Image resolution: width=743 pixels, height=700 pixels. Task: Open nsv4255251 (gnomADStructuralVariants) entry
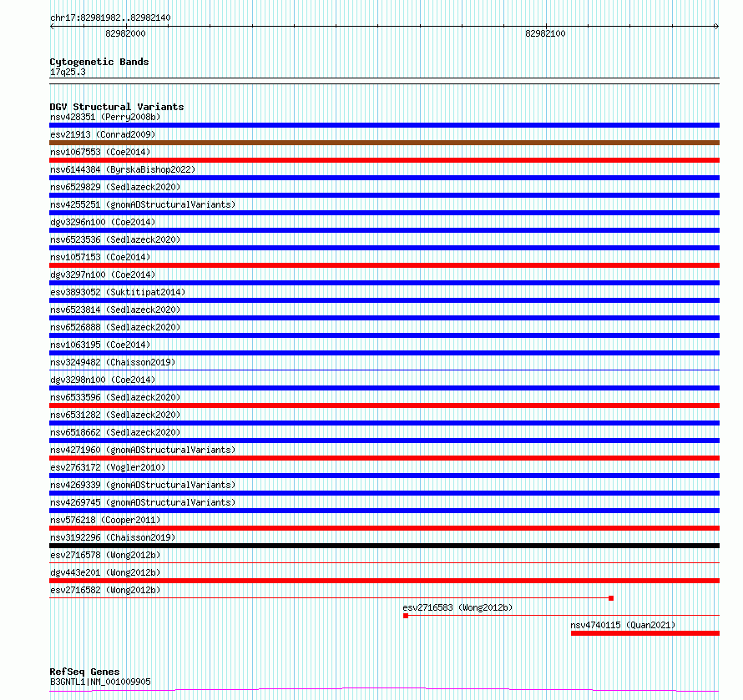pos(143,204)
